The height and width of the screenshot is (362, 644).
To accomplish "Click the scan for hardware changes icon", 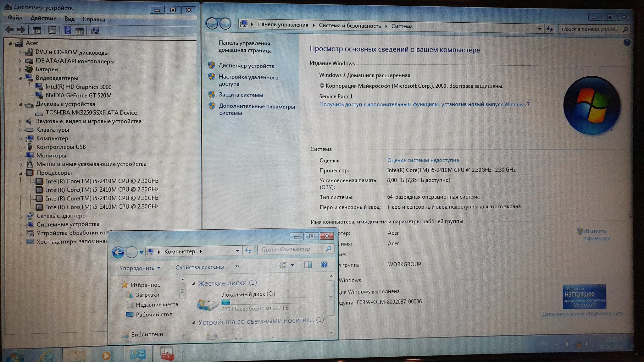I will click(95, 30).
